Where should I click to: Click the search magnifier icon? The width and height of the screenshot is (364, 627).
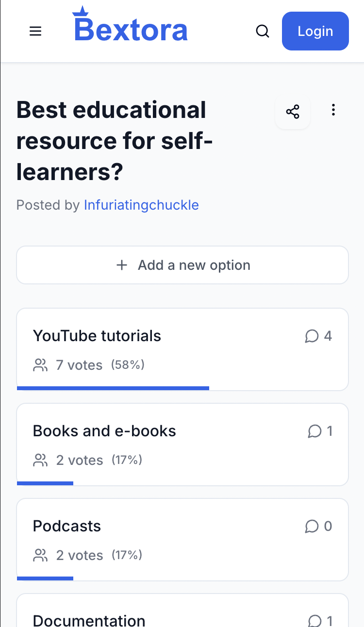pyautogui.click(x=263, y=32)
